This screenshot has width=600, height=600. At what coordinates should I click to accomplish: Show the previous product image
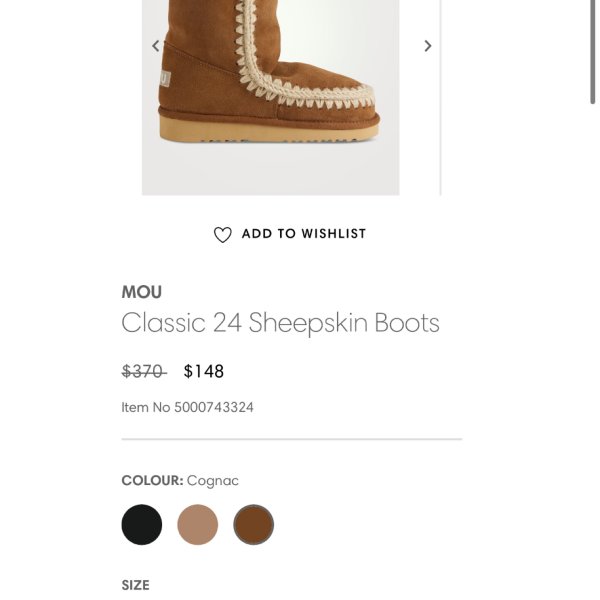point(155,46)
